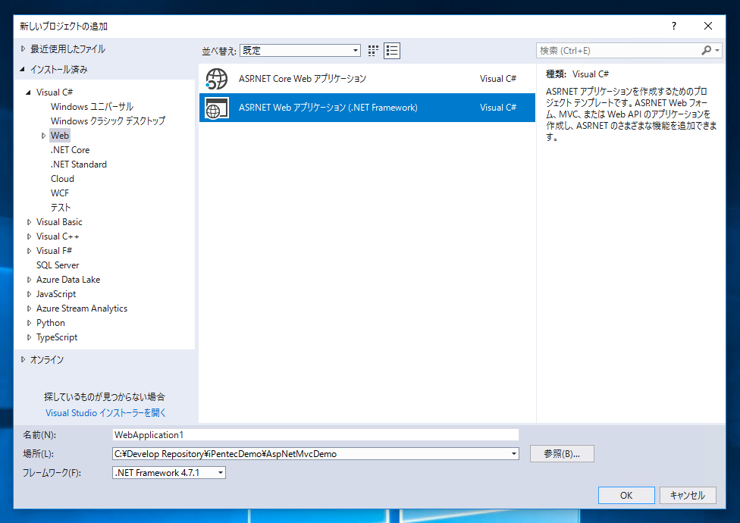740x523 pixels.
Task: Expand the オンライン section
Action: click(x=23, y=360)
